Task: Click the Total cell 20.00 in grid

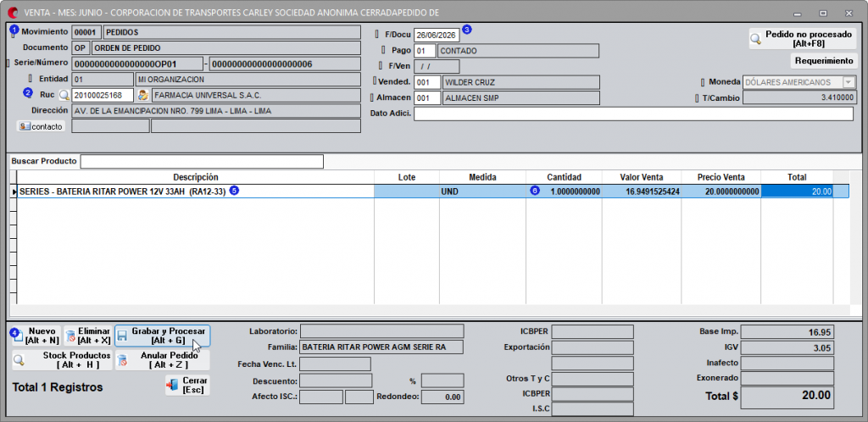Action: click(x=797, y=192)
